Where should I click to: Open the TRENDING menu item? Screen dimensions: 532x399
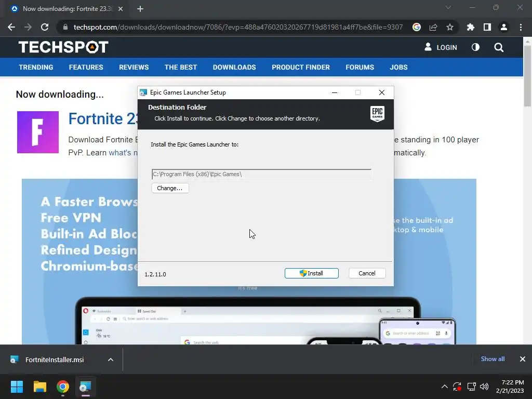pyautogui.click(x=36, y=67)
